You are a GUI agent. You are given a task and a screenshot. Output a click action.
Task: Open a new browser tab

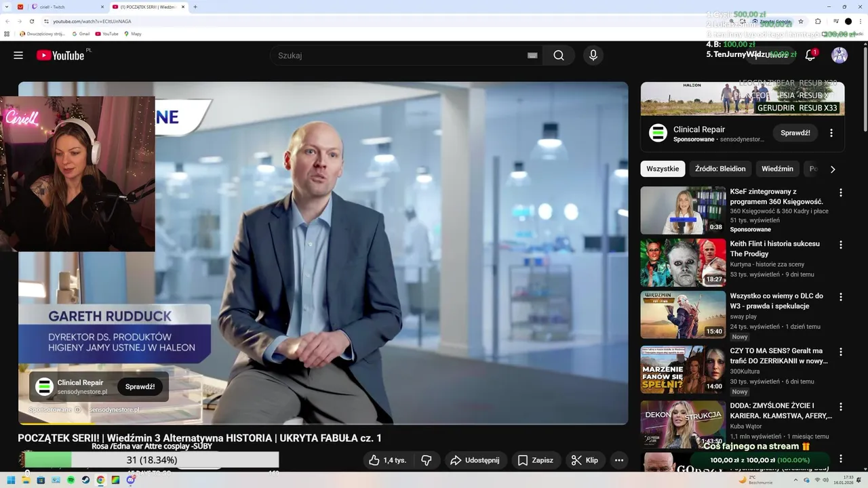pos(195,7)
